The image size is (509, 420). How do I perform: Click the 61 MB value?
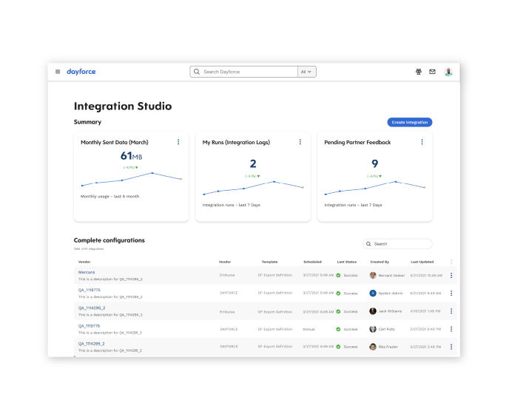coord(131,156)
